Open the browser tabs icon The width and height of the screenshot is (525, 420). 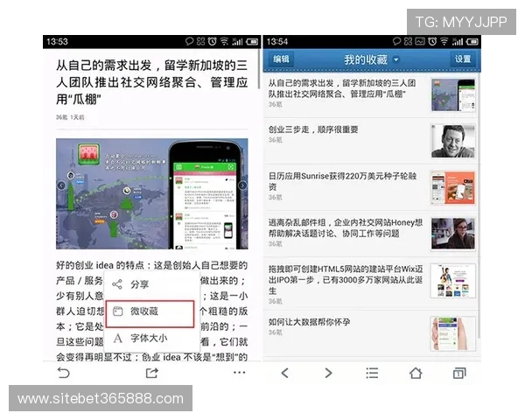459,373
